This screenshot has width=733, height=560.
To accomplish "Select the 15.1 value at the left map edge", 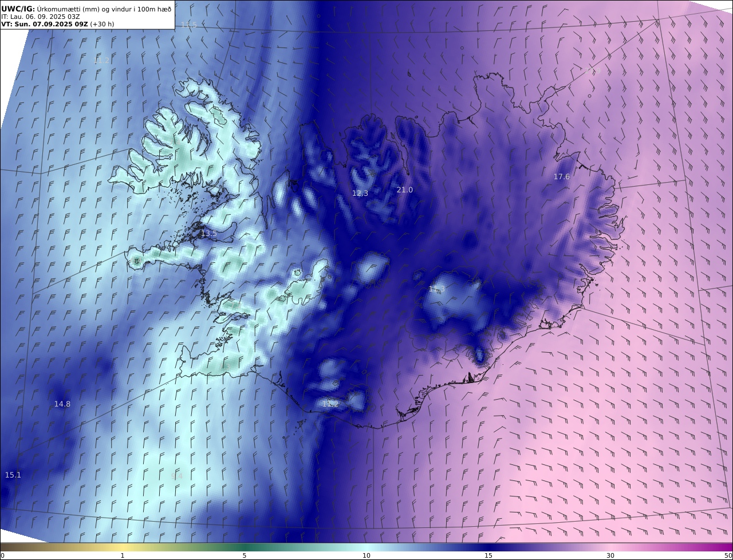I will pyautogui.click(x=13, y=475).
